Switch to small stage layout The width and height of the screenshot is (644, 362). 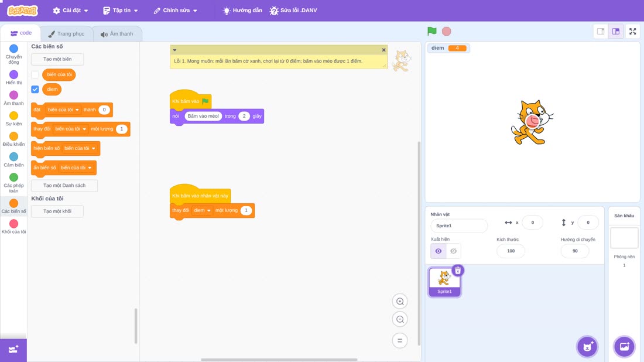pos(601,31)
